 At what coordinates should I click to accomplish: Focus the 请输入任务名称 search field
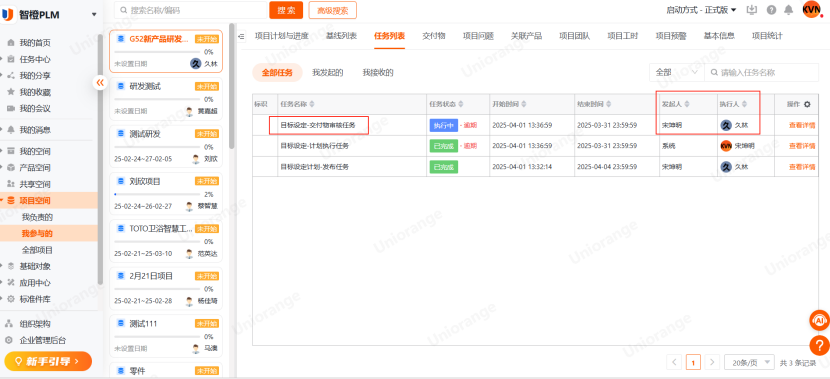pos(761,73)
